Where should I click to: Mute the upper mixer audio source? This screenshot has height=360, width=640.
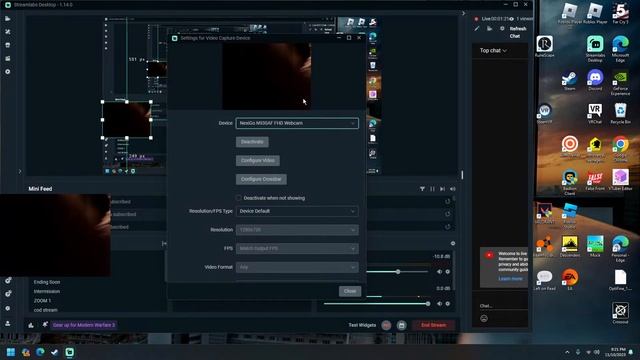coord(440,272)
